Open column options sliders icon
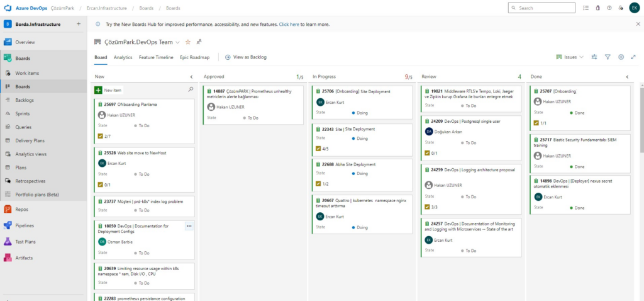The image size is (644, 301). [594, 57]
